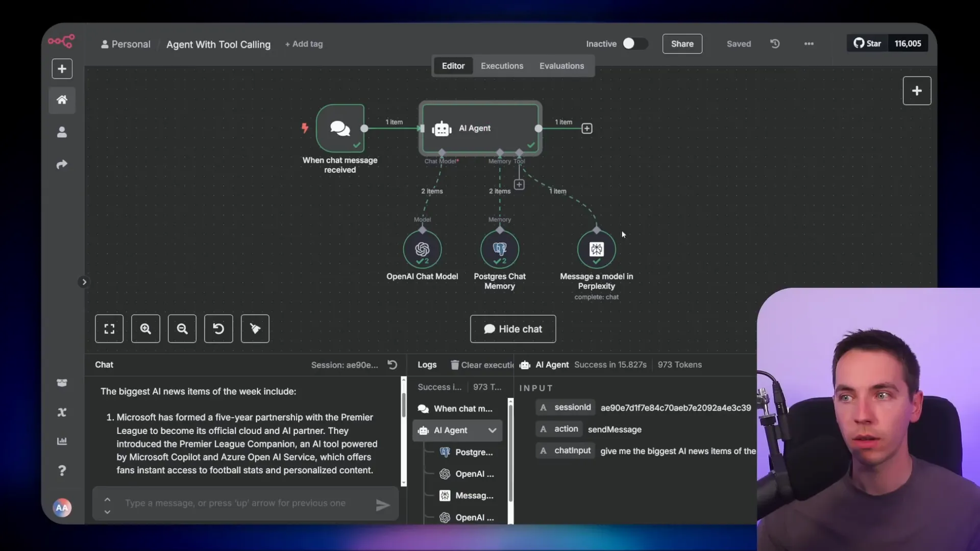980x551 pixels.
Task: Click the send message arrow button
Action: coord(383,505)
